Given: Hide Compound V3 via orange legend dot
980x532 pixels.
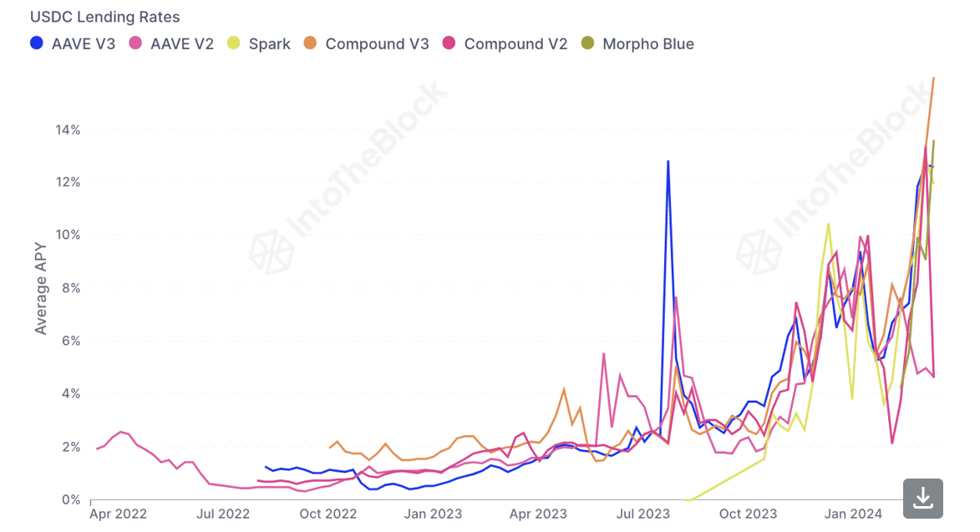Looking at the screenshot, I should pyautogui.click(x=310, y=43).
